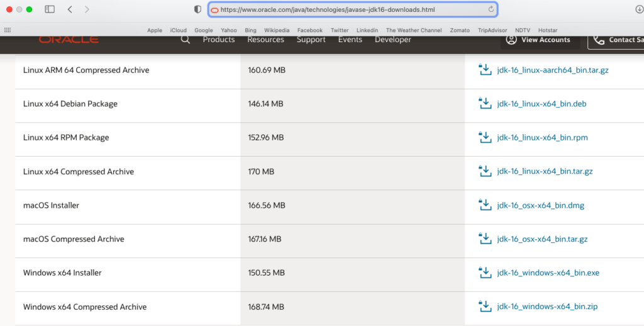Screen dimensions: 644x326
Task: Open TripAdvisor bookmark
Action: click(x=492, y=30)
